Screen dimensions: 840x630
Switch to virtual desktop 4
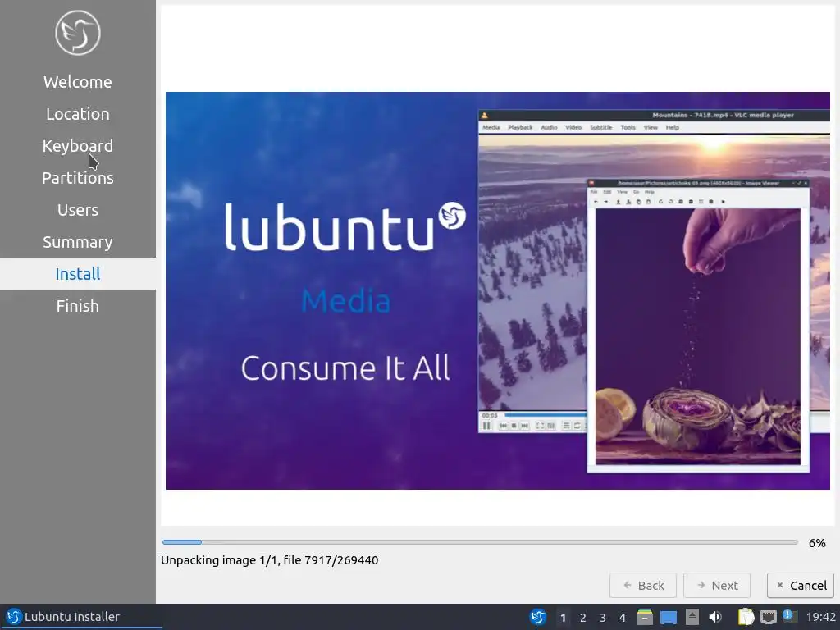click(623, 618)
